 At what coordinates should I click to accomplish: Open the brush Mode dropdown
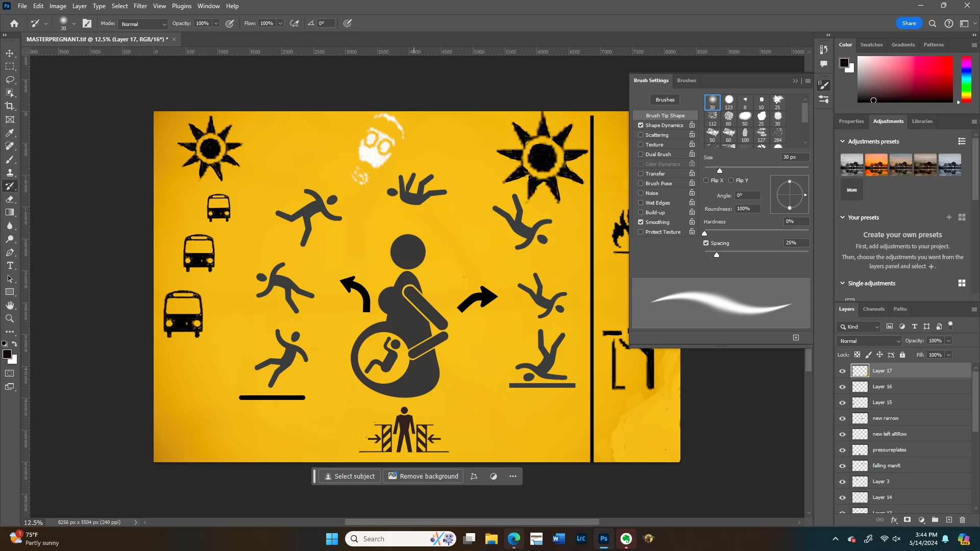(x=143, y=24)
